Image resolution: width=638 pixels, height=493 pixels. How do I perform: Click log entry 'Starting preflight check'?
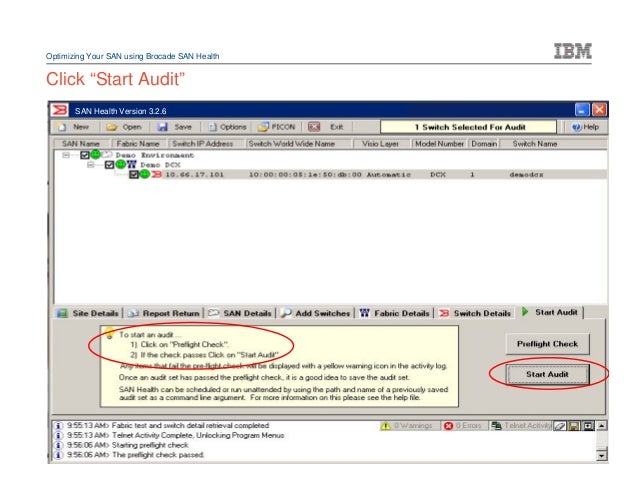click(150, 445)
